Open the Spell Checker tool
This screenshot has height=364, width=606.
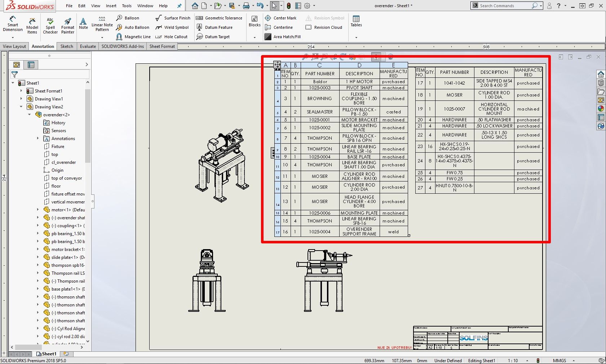pyautogui.click(x=50, y=26)
